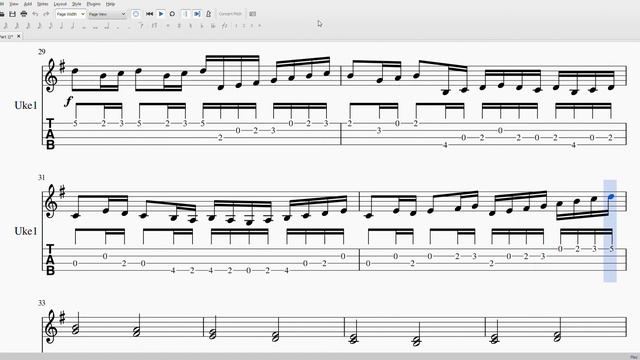The width and height of the screenshot is (640, 360).
Task: Select the half note duration
Action: coord(73,26)
